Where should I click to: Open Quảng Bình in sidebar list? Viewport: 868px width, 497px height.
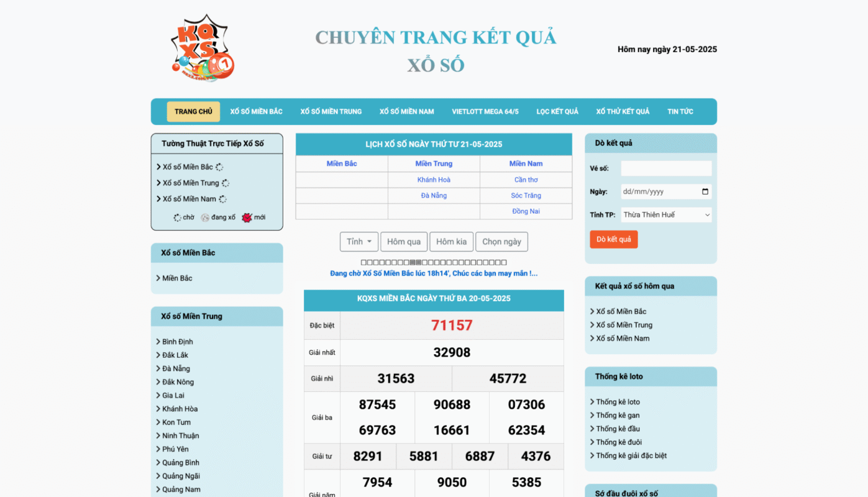pos(181,463)
